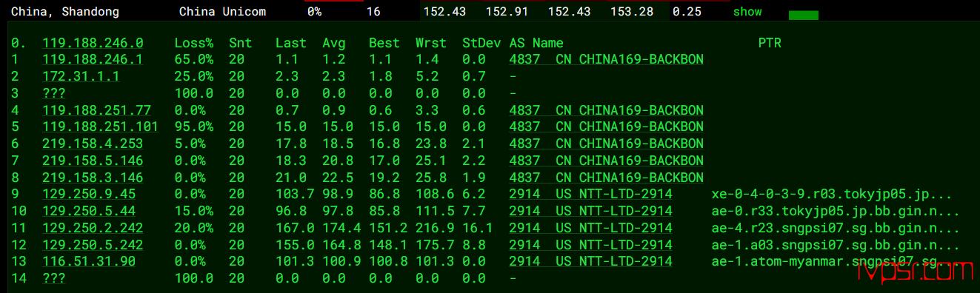Click the 'Avg' column header
This screenshot has height=293, width=980.
(334, 43)
